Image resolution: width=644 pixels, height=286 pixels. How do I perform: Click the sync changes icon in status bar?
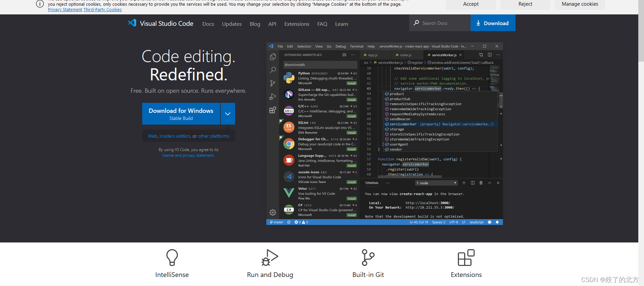pyautogui.click(x=289, y=222)
